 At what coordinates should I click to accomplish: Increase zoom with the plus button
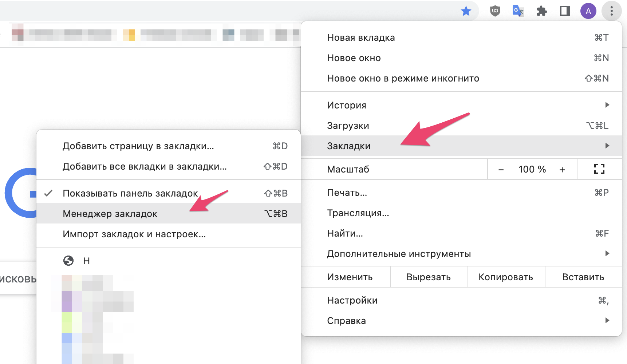[x=562, y=170]
